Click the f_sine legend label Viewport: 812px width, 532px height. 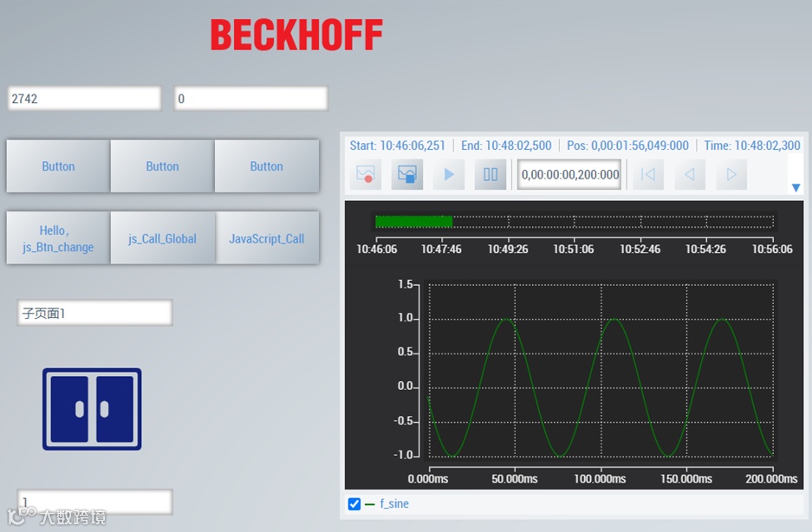coord(394,503)
